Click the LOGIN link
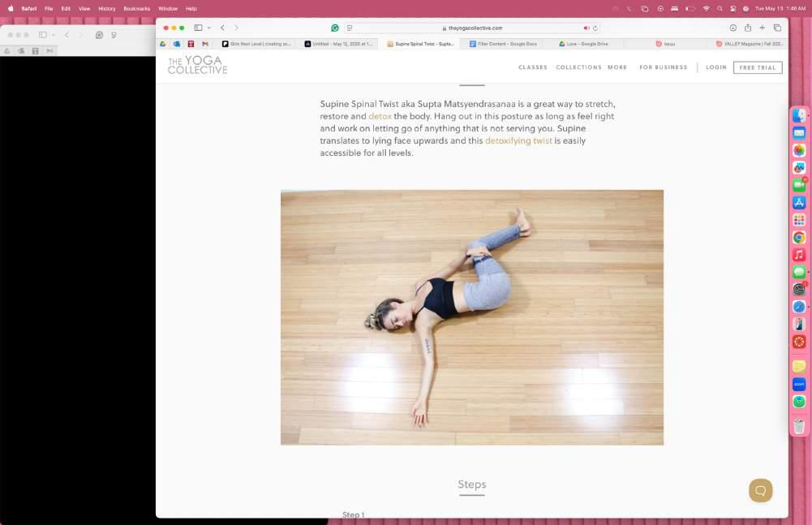This screenshot has width=812, height=525. click(716, 67)
